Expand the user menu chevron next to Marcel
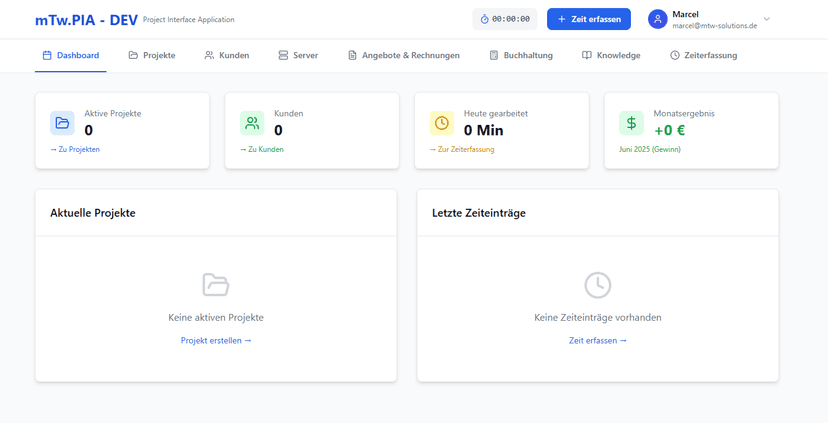828x423 pixels. pyautogui.click(x=767, y=19)
